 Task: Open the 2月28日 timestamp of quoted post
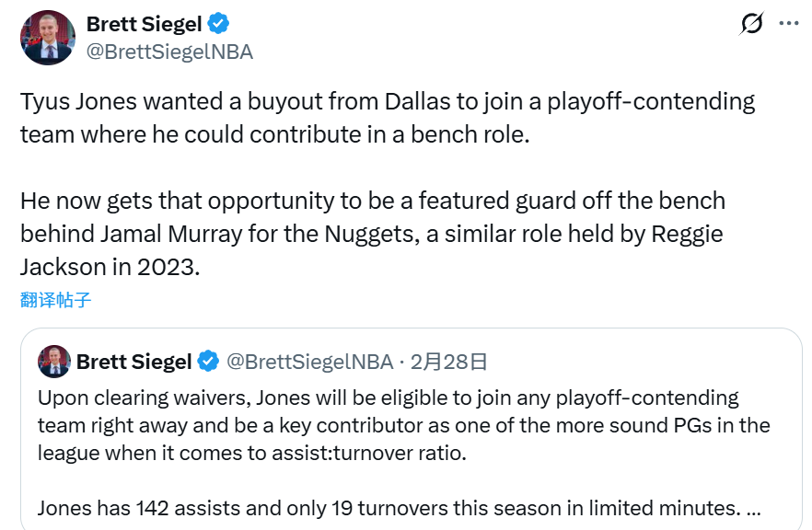[x=448, y=362]
